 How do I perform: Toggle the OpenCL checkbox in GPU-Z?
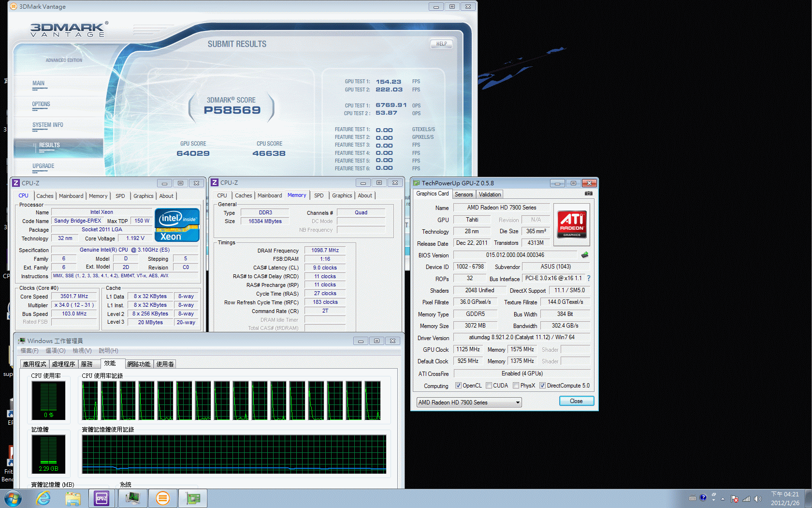click(x=458, y=386)
